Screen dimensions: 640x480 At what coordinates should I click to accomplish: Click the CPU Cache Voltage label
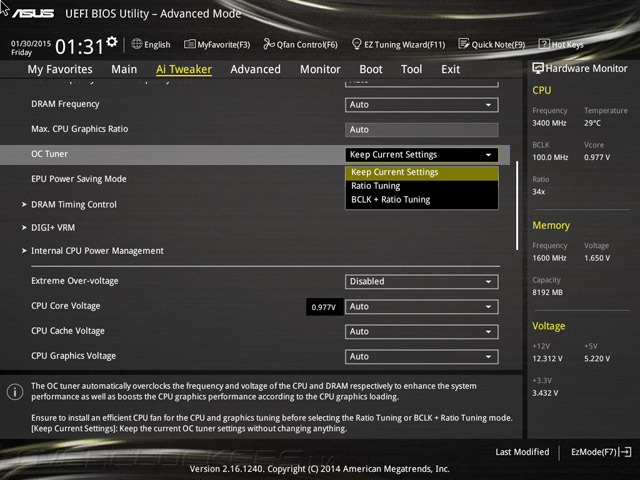pyautogui.click(x=68, y=331)
